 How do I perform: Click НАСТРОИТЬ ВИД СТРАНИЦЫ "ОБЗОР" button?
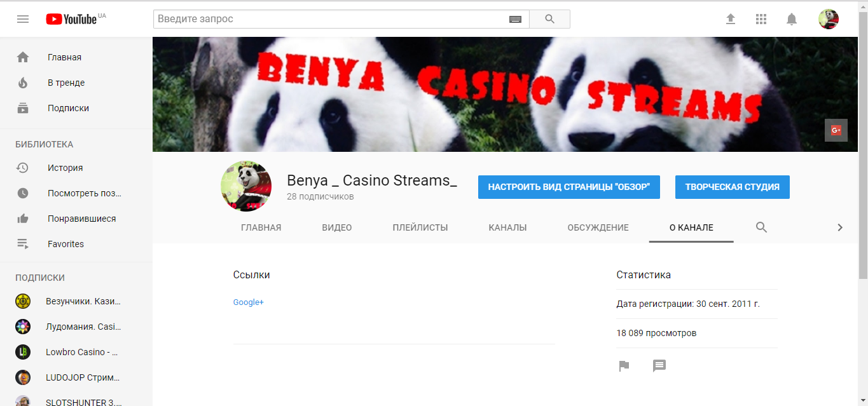[x=569, y=187]
